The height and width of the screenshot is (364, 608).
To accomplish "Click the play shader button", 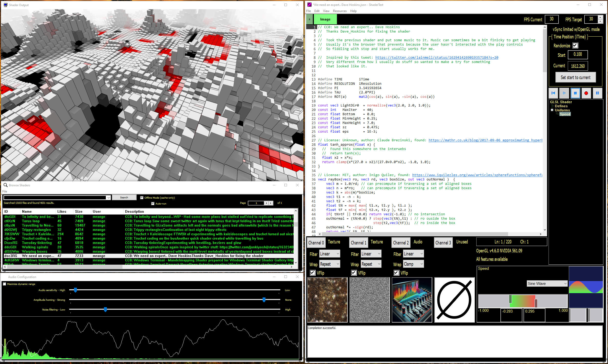I will 564,93.
